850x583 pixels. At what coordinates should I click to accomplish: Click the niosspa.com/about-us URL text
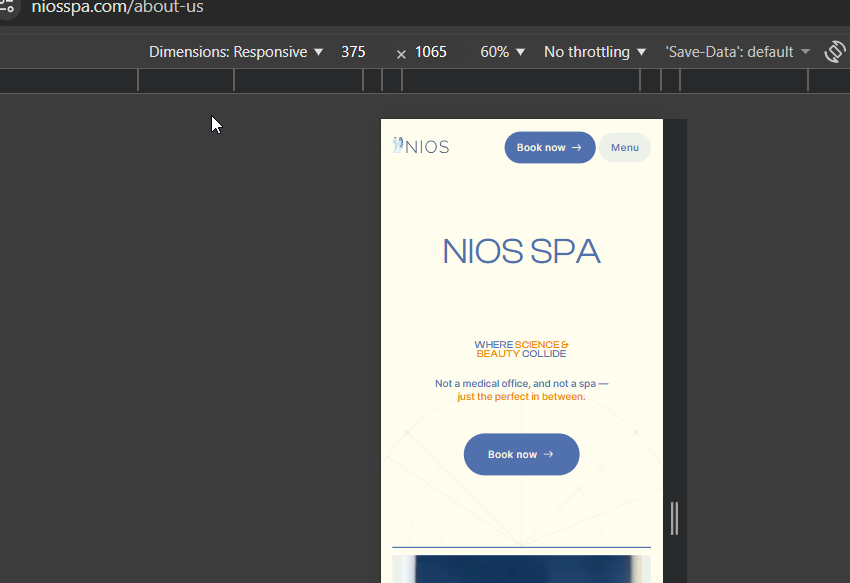tap(117, 7)
